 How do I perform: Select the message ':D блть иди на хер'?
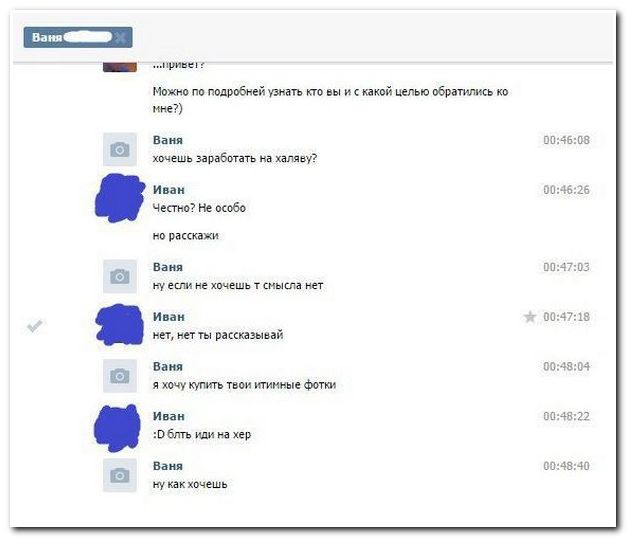(202, 434)
